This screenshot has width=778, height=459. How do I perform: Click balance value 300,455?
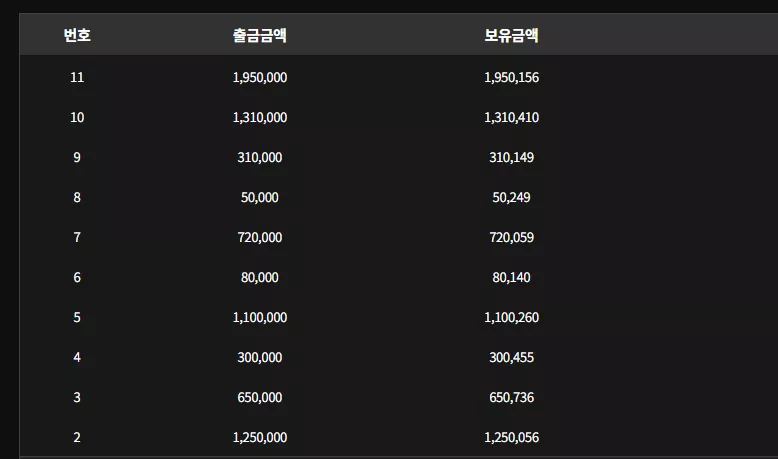pos(511,357)
